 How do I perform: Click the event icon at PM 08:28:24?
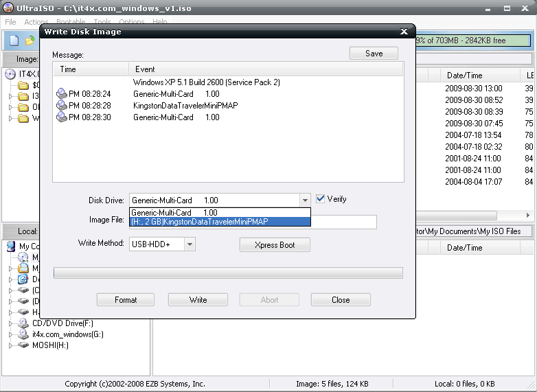click(x=62, y=94)
